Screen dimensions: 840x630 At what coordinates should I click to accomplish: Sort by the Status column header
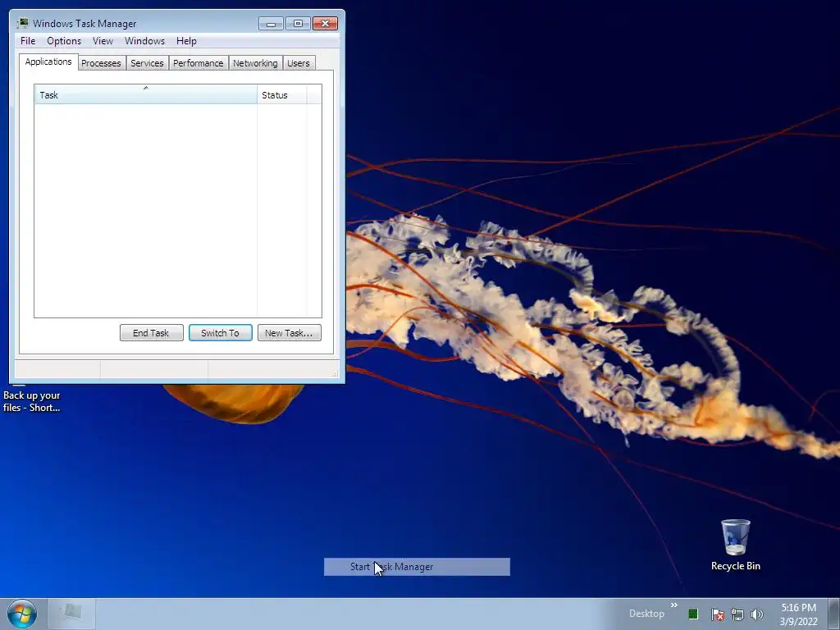282,95
